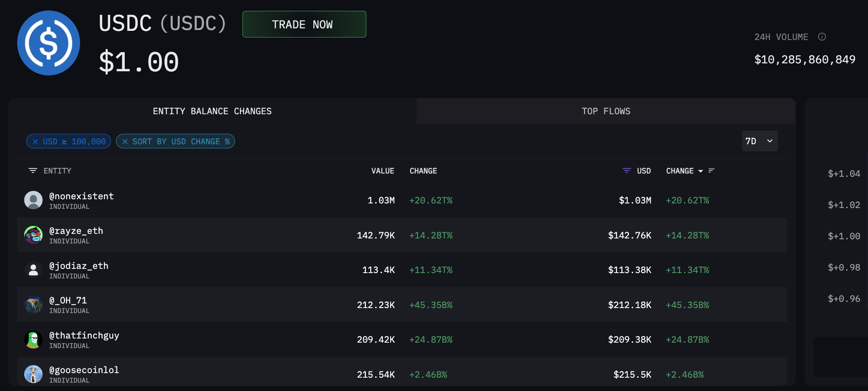Image resolution: width=868 pixels, height=391 pixels.
Task: Click the 24H VOLUME label
Action: pyautogui.click(x=781, y=37)
